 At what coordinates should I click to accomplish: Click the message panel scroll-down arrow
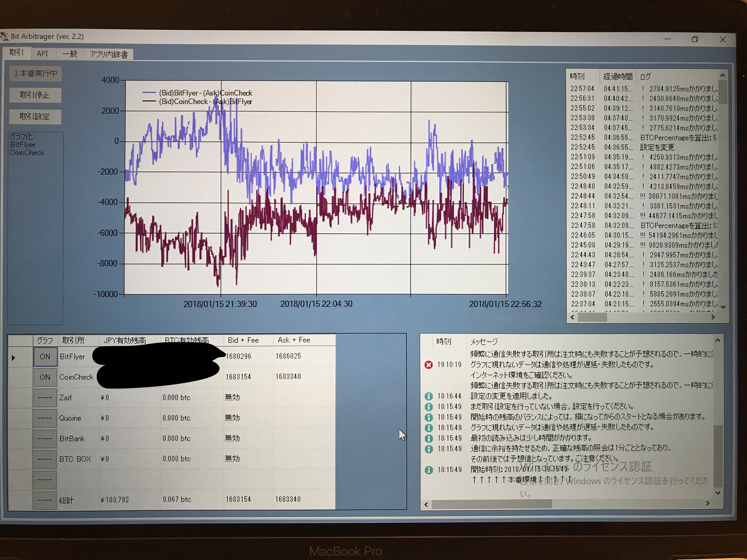718,493
